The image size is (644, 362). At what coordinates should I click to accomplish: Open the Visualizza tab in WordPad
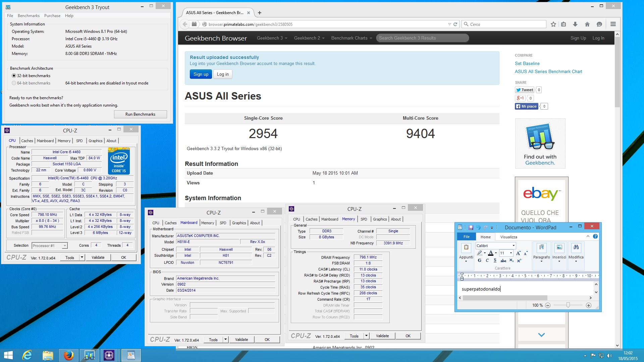[508, 237]
